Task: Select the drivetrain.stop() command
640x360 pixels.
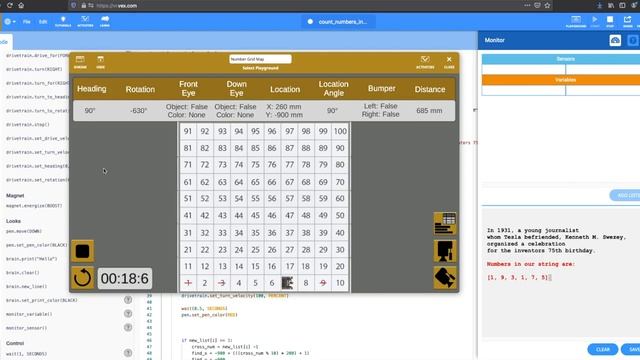Action: [28, 124]
